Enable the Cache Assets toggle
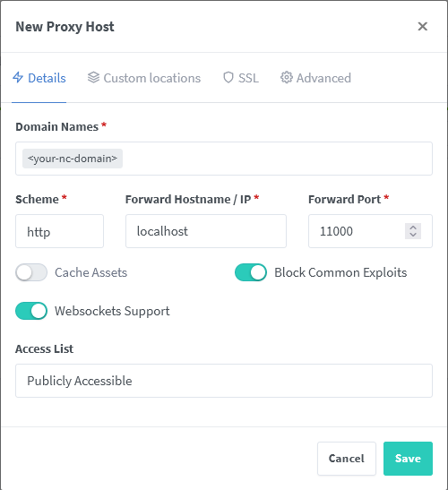Image resolution: width=448 pixels, height=490 pixels. click(31, 272)
